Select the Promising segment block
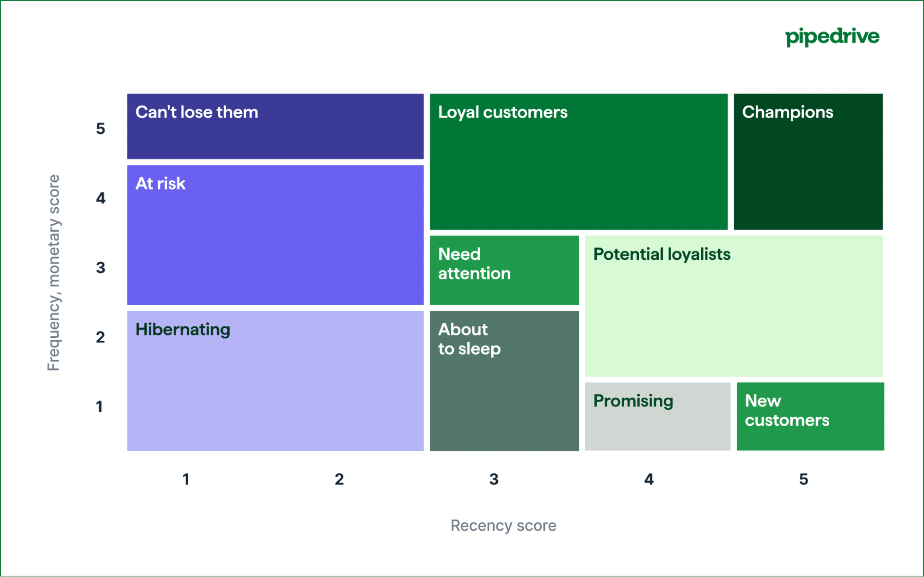The height and width of the screenshot is (577, 924). click(657, 416)
